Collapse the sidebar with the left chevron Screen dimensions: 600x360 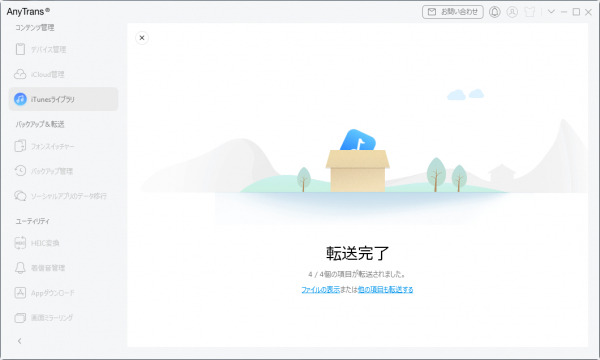pyautogui.click(x=20, y=341)
